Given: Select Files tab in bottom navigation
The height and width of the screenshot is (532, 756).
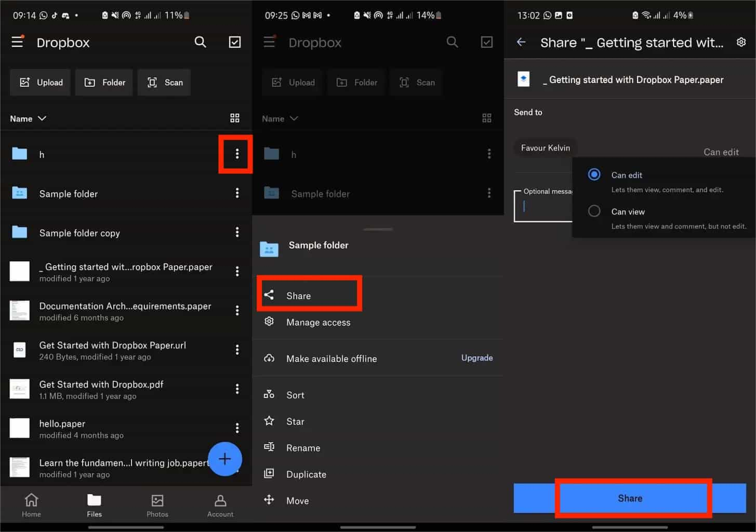Looking at the screenshot, I should click(94, 505).
